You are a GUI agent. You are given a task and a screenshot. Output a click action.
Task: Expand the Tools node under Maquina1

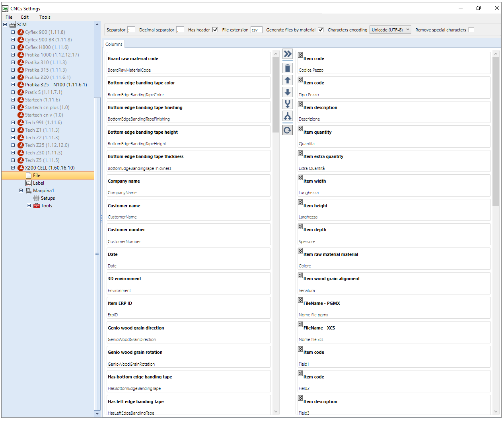29,206
